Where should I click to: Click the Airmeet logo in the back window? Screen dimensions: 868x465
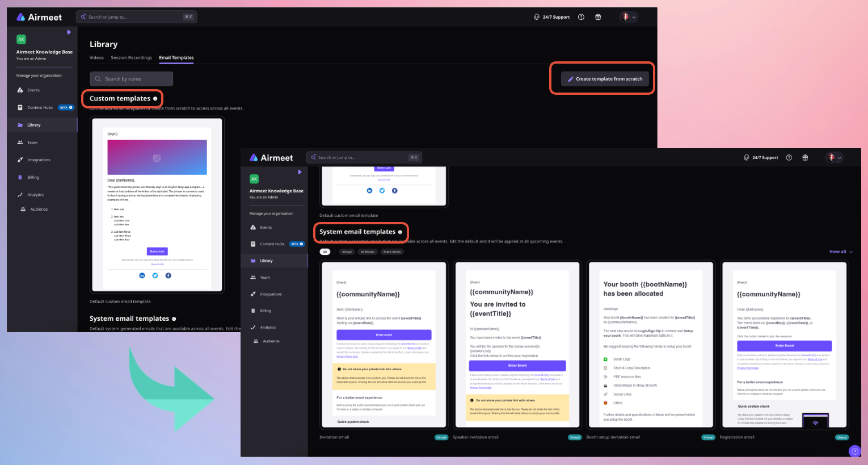point(39,17)
